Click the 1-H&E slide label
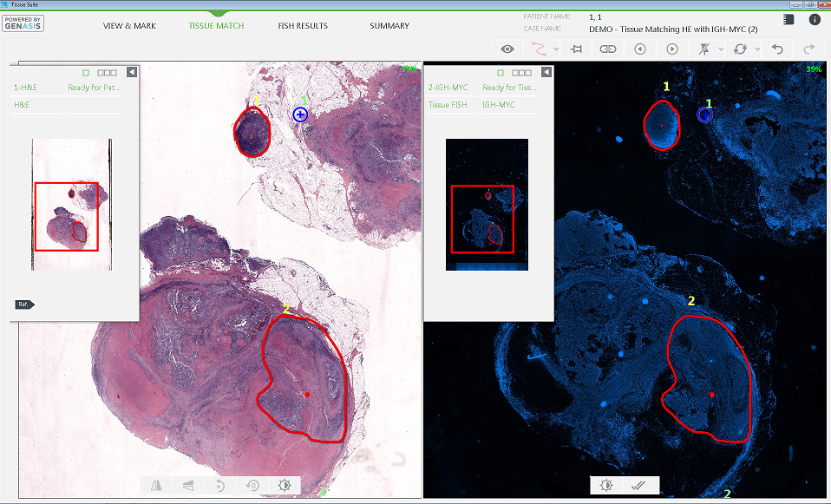The height and width of the screenshot is (504, 831). [25, 88]
